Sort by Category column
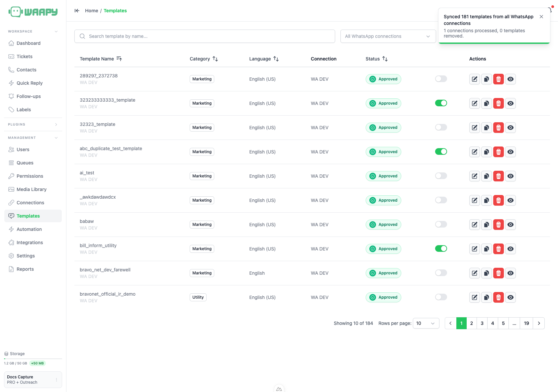The width and height of the screenshot is (558, 392). pos(204,59)
